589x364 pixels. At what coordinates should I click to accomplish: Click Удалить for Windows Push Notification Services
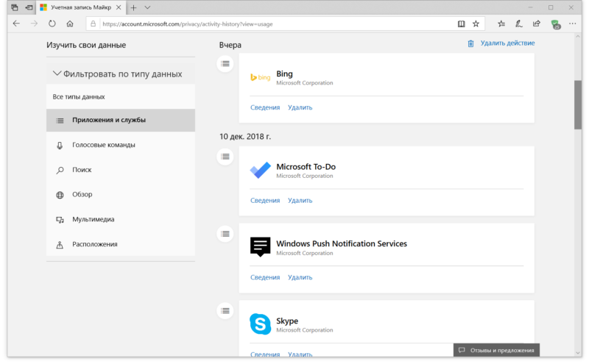300,277
